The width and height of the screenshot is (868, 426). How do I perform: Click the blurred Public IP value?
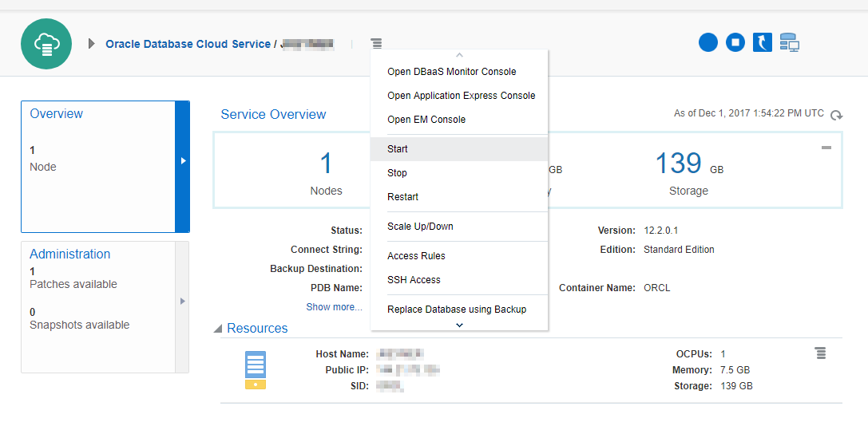pyautogui.click(x=409, y=370)
